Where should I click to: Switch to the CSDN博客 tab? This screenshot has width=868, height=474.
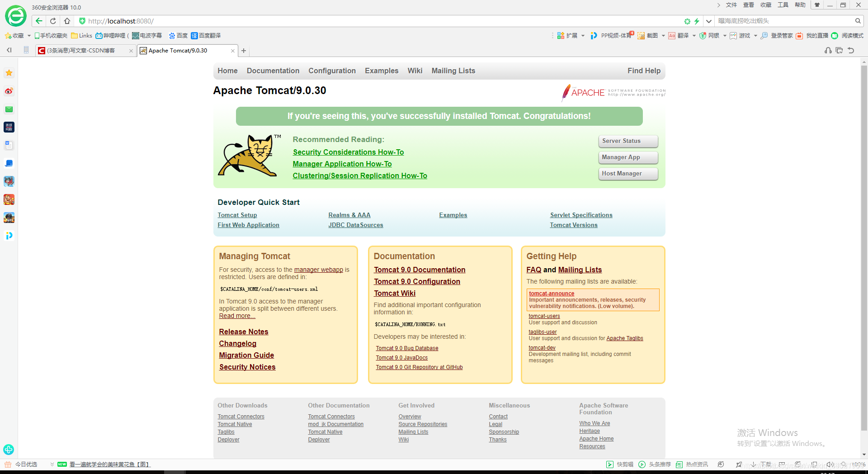click(x=85, y=51)
